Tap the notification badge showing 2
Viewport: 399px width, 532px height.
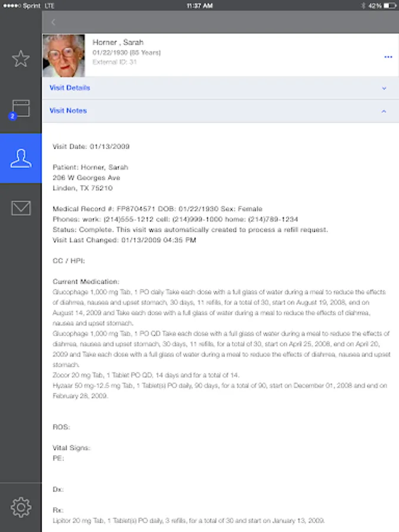pos(12,116)
